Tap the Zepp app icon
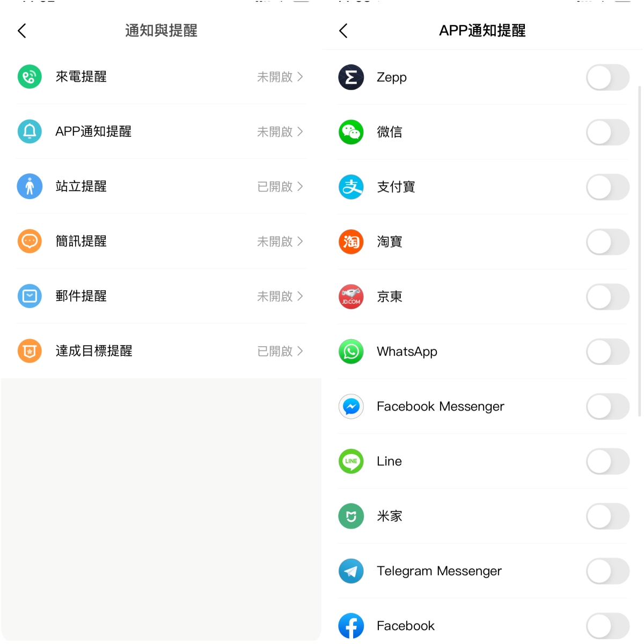The image size is (644, 644). pyautogui.click(x=351, y=77)
